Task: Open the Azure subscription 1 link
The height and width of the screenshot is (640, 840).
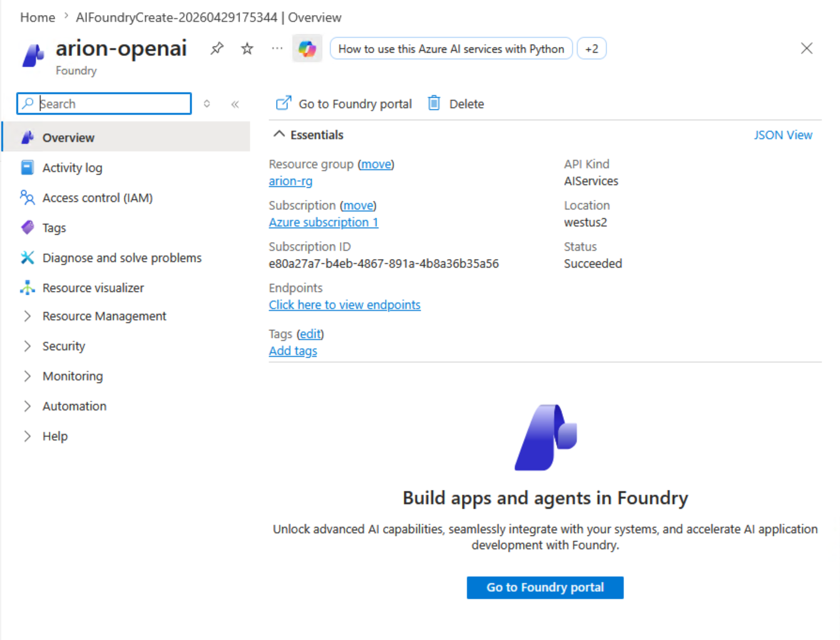Action: (x=324, y=222)
